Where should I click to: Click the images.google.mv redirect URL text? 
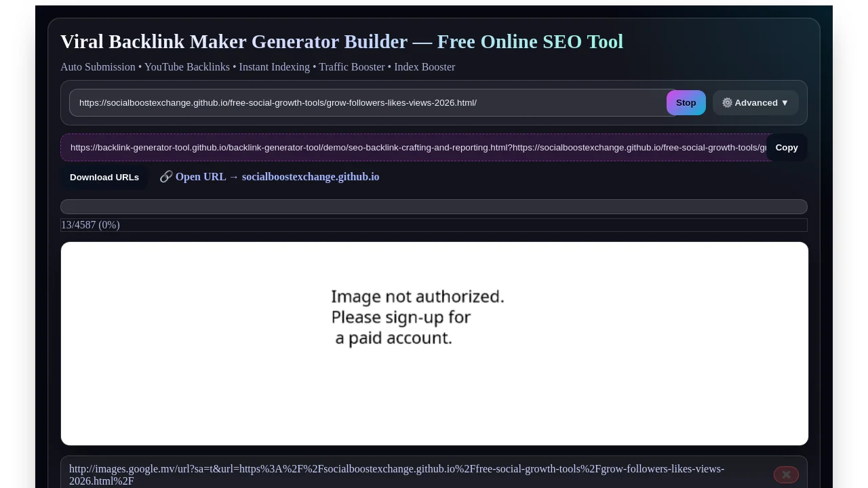click(x=397, y=475)
